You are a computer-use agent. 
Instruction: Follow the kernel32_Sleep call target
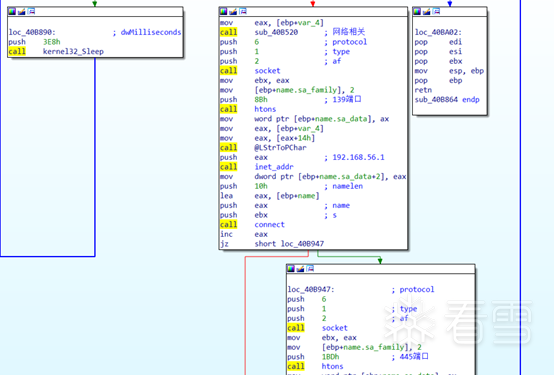click(x=73, y=51)
